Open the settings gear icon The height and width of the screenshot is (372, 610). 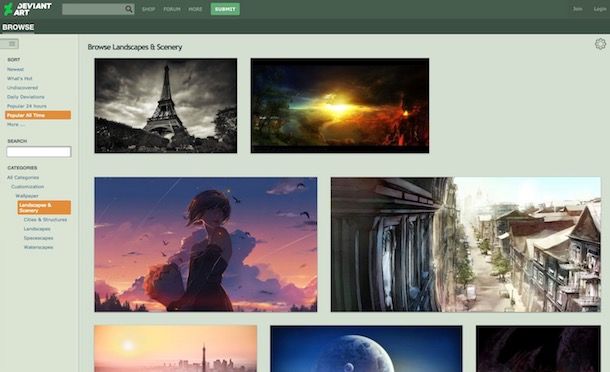point(600,44)
